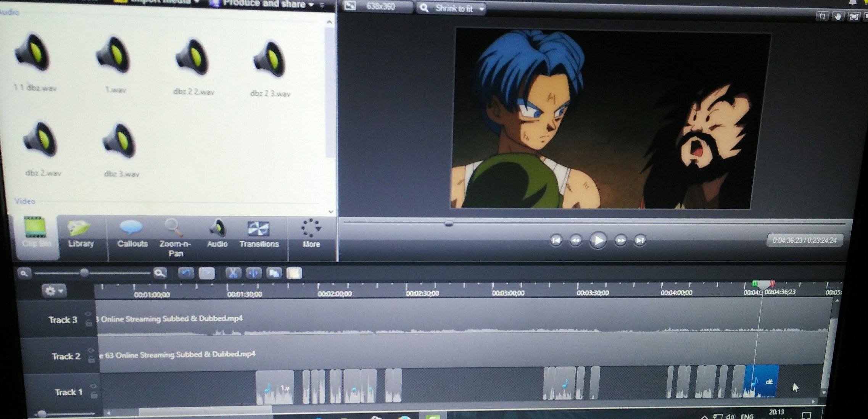Click the 00:02:00;00 mark on the timeline ruler
Image resolution: width=868 pixels, height=419 pixels.
[335, 293]
